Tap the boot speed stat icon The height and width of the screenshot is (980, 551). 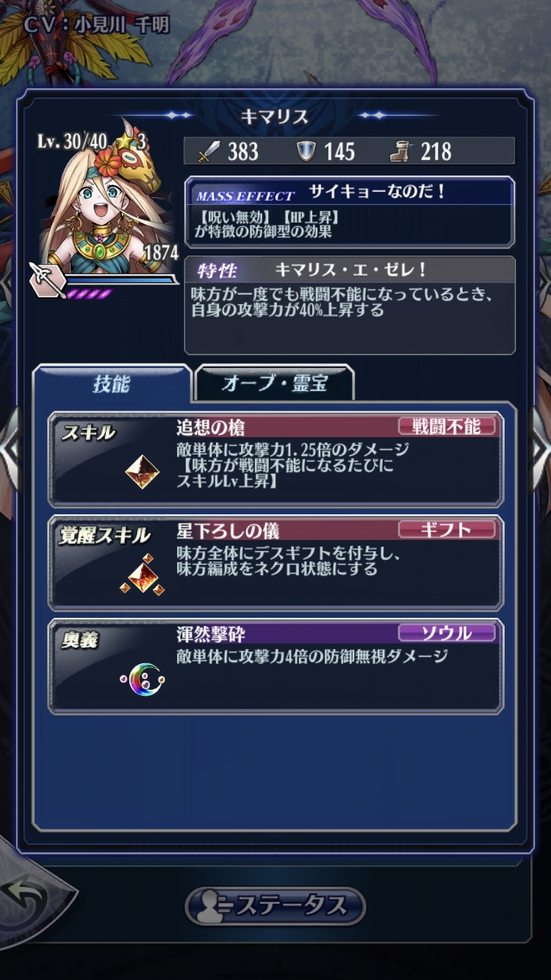point(401,152)
